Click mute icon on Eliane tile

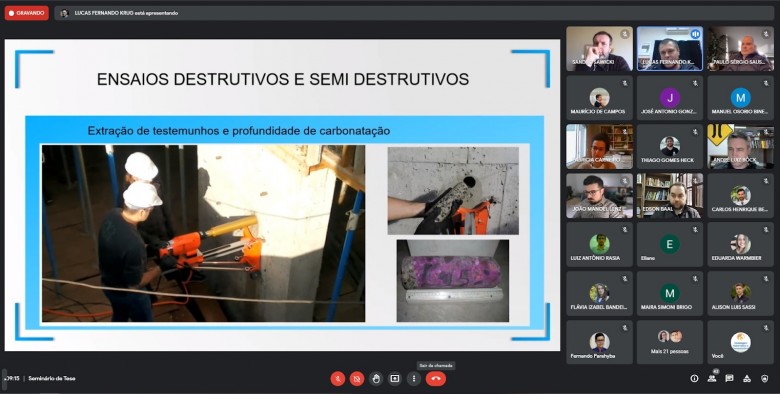coord(695,230)
